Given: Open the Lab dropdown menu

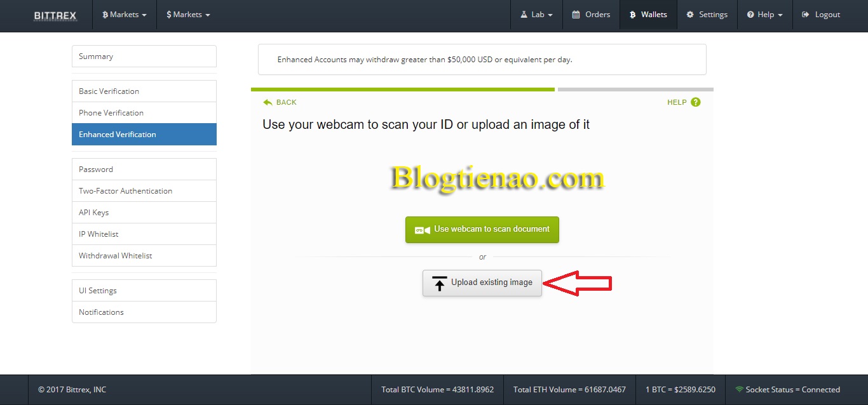Looking at the screenshot, I should point(536,15).
